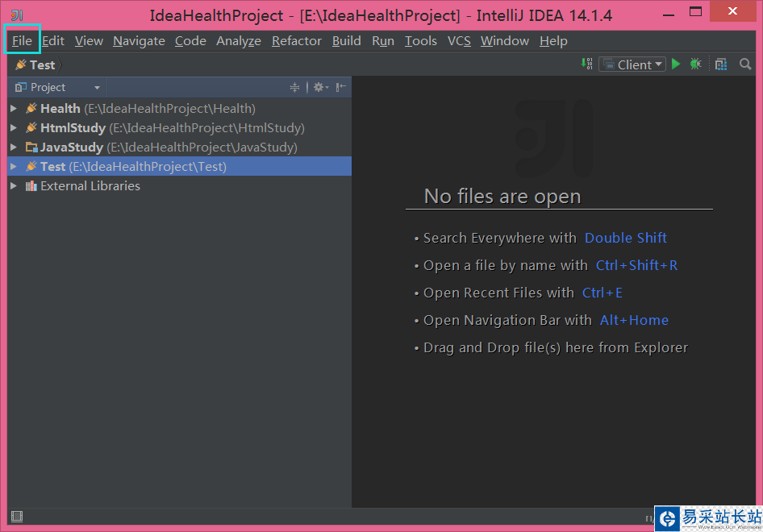Run the Client configuration with green arrow

point(676,64)
